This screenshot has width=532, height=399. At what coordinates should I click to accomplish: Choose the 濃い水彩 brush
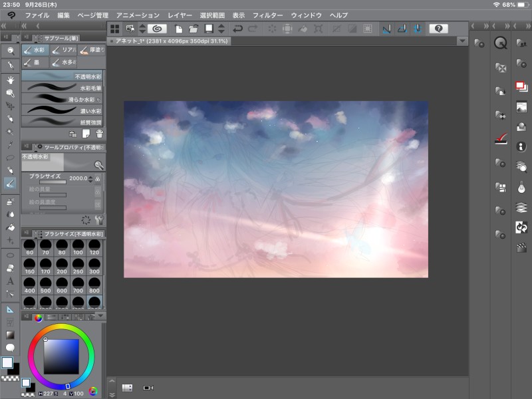point(62,110)
